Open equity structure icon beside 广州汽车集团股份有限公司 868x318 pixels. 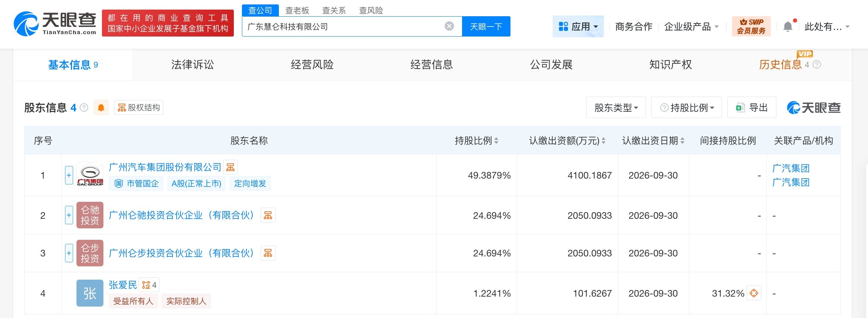(230, 167)
